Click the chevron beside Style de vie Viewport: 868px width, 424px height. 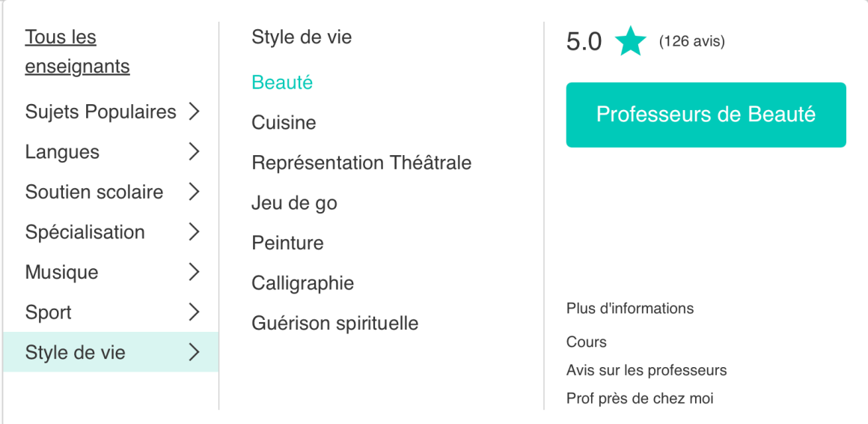coord(195,352)
